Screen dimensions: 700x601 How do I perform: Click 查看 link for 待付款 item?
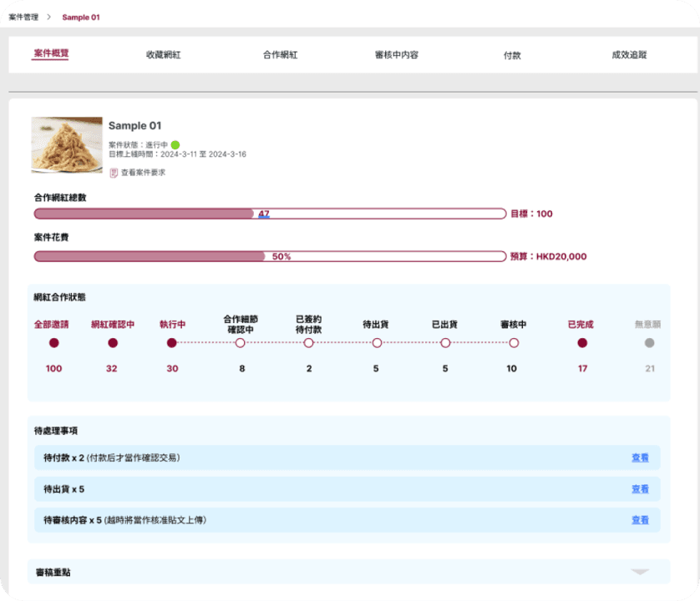640,458
